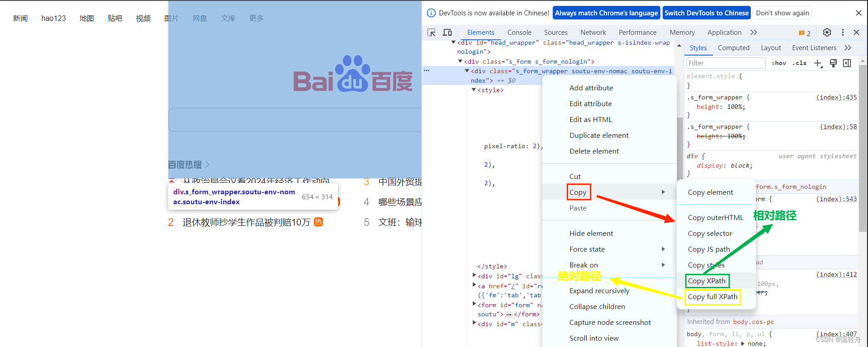Switch to the Layout tab
The width and height of the screenshot is (868, 347).
[x=771, y=48]
